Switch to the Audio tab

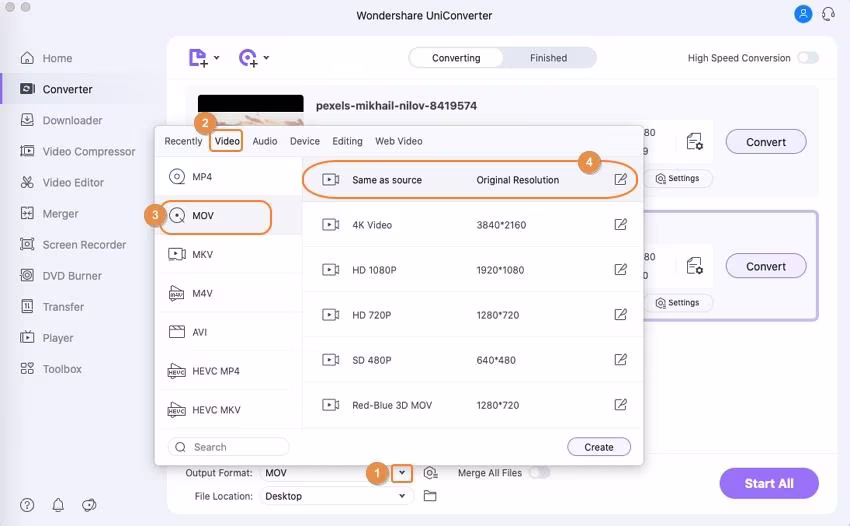click(x=265, y=141)
